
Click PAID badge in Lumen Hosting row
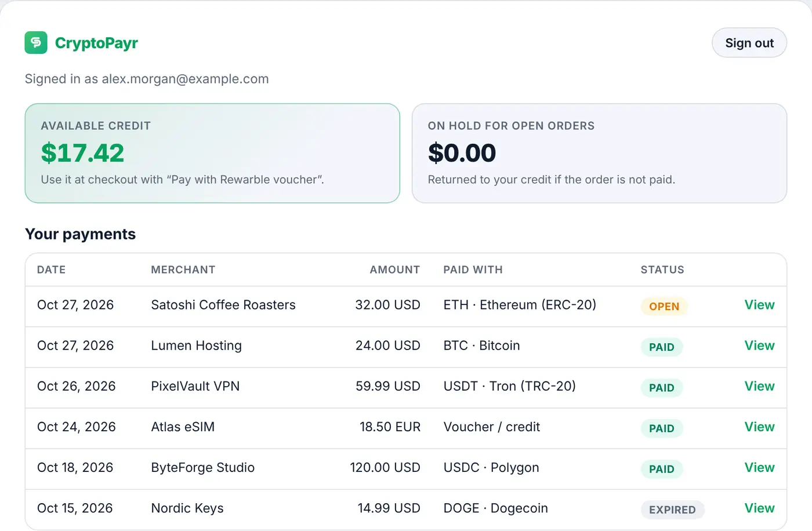coord(662,347)
